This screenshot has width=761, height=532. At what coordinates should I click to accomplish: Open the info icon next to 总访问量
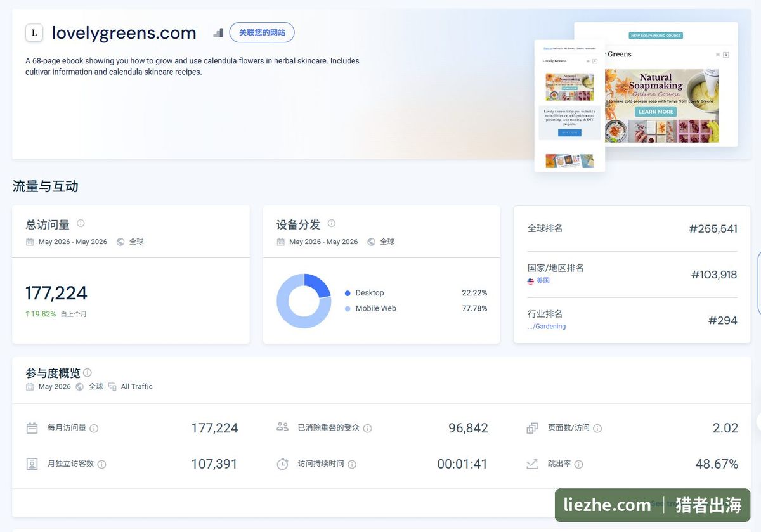pos(81,223)
